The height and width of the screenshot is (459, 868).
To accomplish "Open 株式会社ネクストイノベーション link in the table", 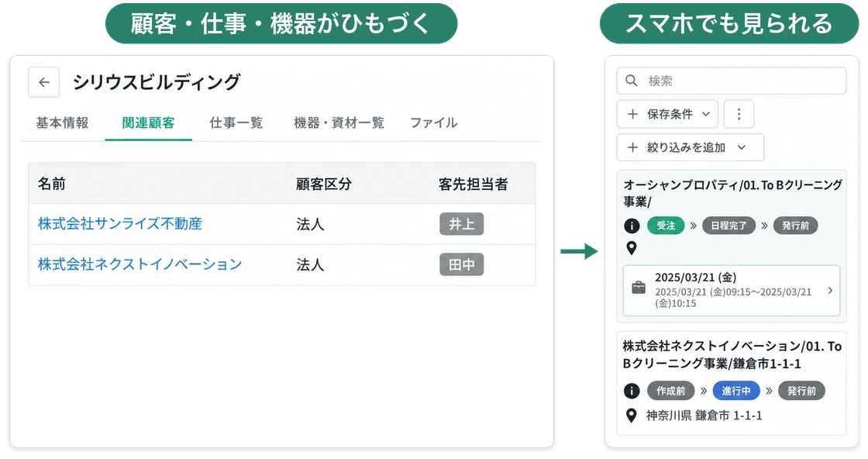I will (x=140, y=264).
